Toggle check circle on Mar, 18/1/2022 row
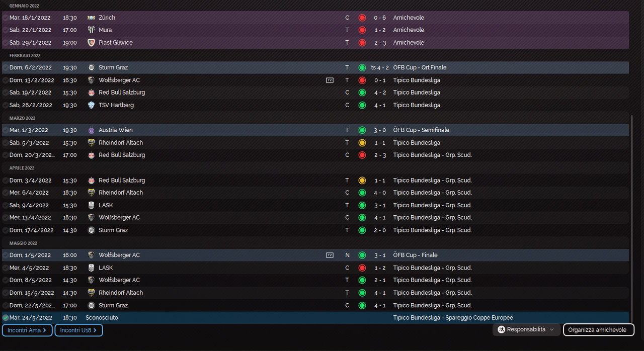The height and width of the screenshot is (351, 644). (x=5, y=18)
